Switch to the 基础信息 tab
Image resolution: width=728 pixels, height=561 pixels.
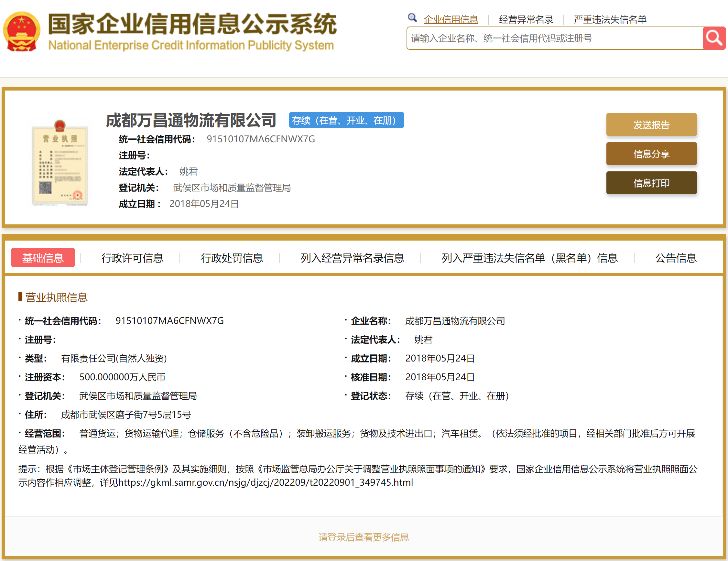(43, 258)
